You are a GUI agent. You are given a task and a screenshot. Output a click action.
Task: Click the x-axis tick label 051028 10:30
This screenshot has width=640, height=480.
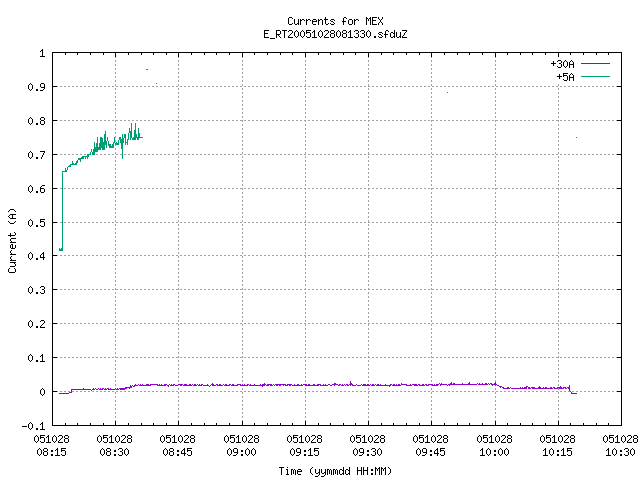click(620, 446)
